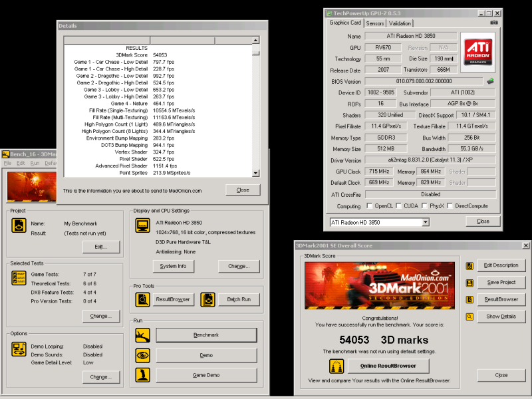532x399 pixels.
Task: Click the GPU-Z title bar app icon
Action: coord(329,13)
